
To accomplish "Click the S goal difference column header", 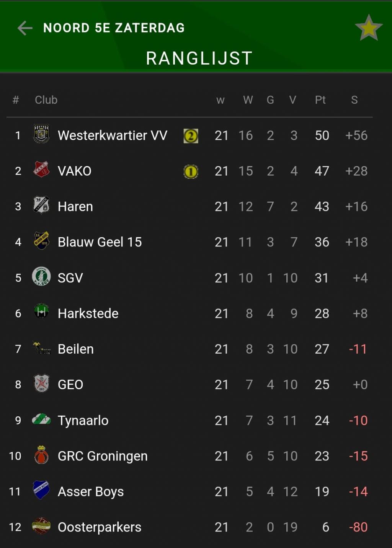I will coord(354,100).
